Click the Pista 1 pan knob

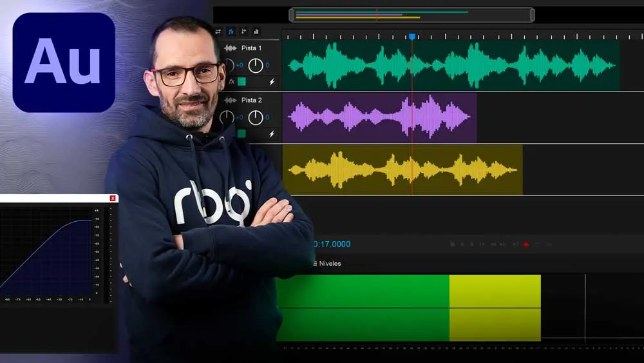point(256,65)
